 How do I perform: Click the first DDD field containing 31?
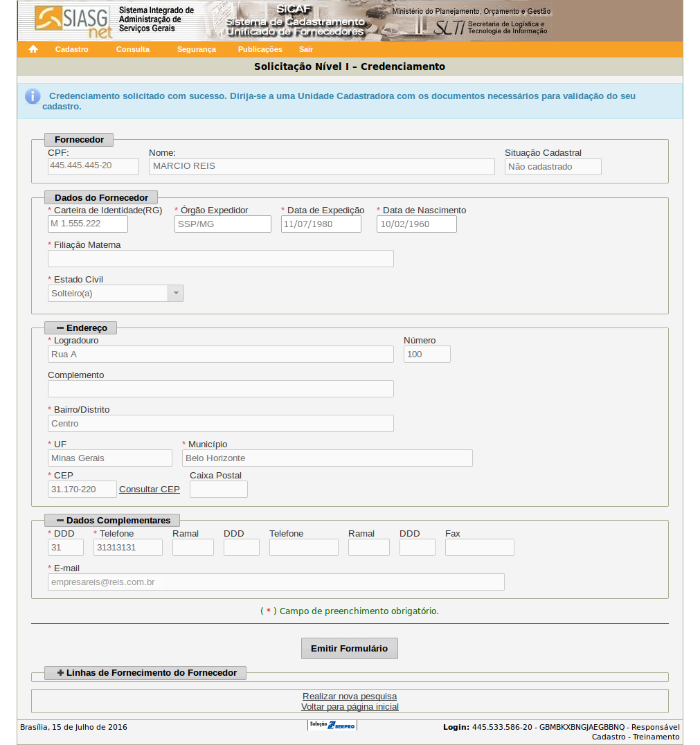coord(66,548)
